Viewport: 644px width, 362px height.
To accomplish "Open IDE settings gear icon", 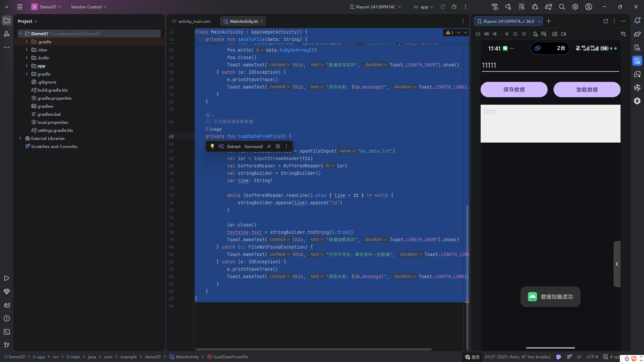I will coord(575,7).
